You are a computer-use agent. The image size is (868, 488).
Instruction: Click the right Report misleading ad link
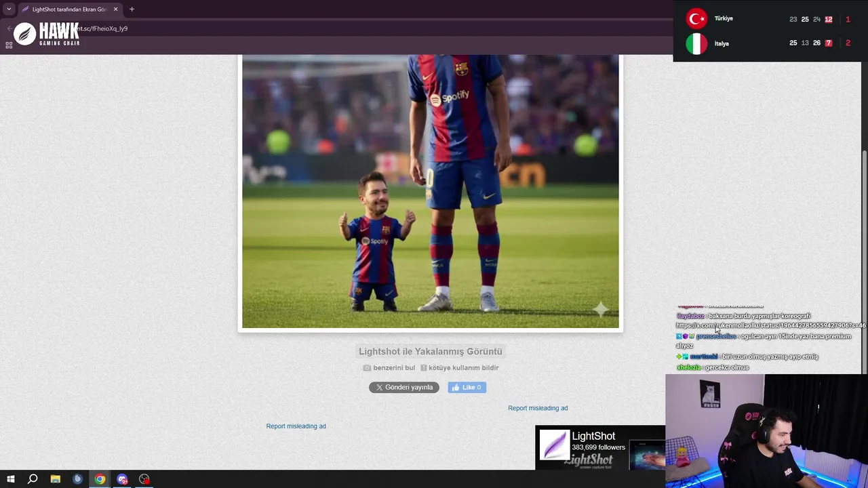click(x=538, y=408)
